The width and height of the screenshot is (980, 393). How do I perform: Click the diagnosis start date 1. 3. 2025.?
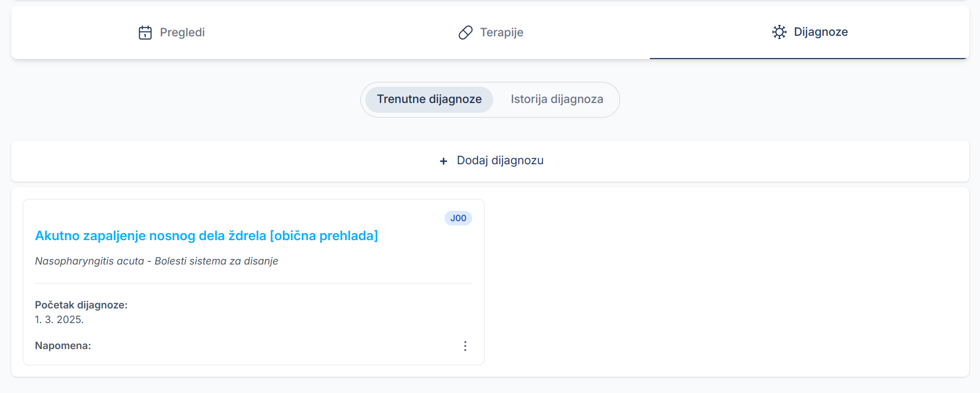[60, 320]
